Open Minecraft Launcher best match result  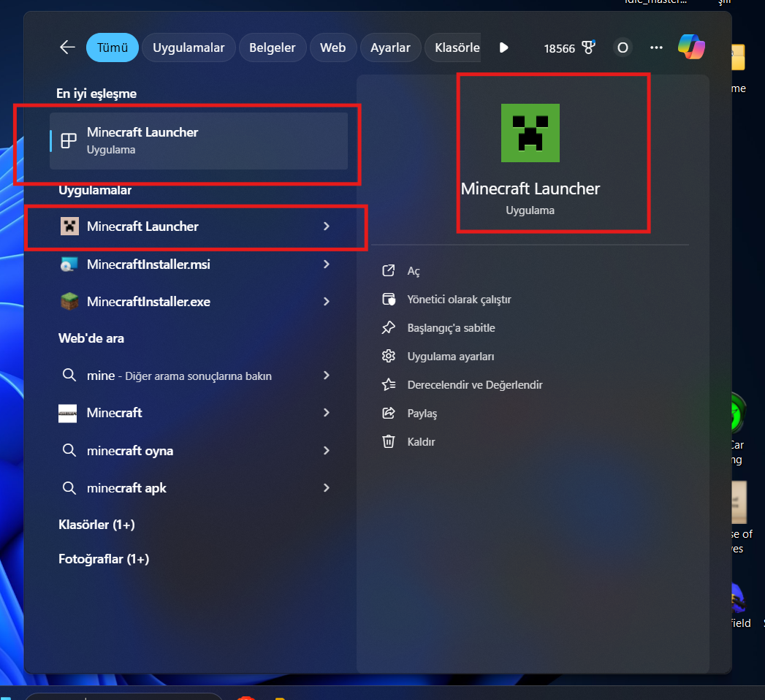[x=199, y=141]
